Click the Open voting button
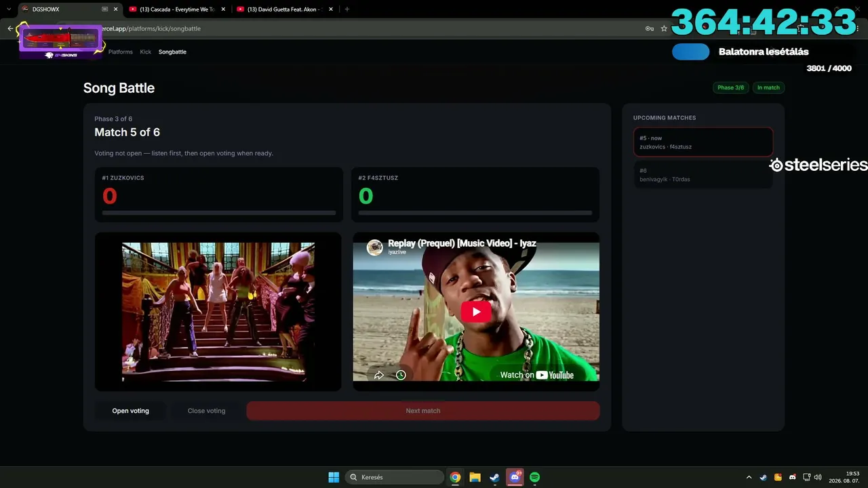Image resolution: width=868 pixels, height=488 pixels. tap(130, 411)
